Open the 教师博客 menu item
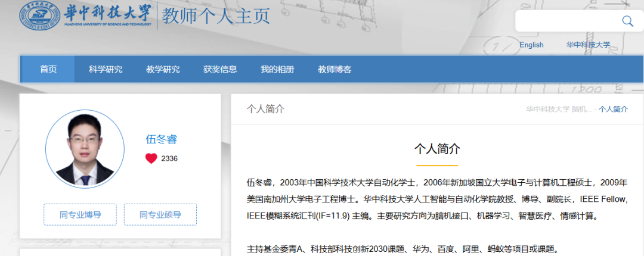The image size is (644, 256). click(x=335, y=69)
